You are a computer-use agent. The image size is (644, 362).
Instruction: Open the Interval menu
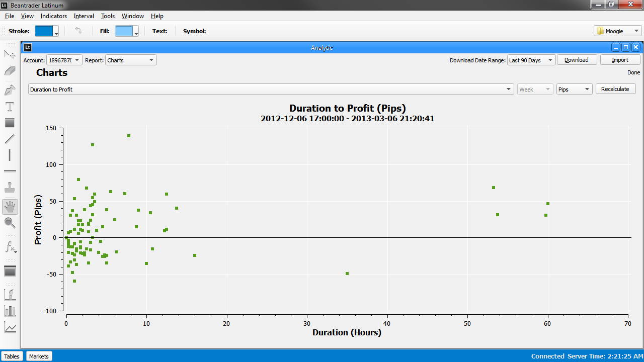[84, 16]
